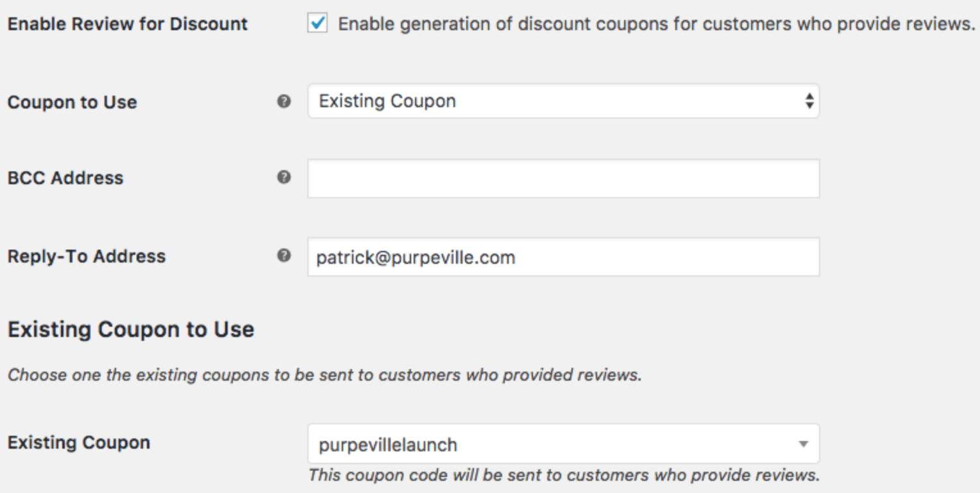Click up-down arrows on Existing Coupon select
980x493 pixels.
point(809,101)
